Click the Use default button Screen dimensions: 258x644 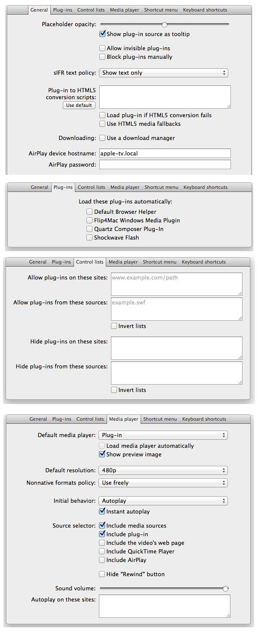pyautogui.click(x=79, y=105)
